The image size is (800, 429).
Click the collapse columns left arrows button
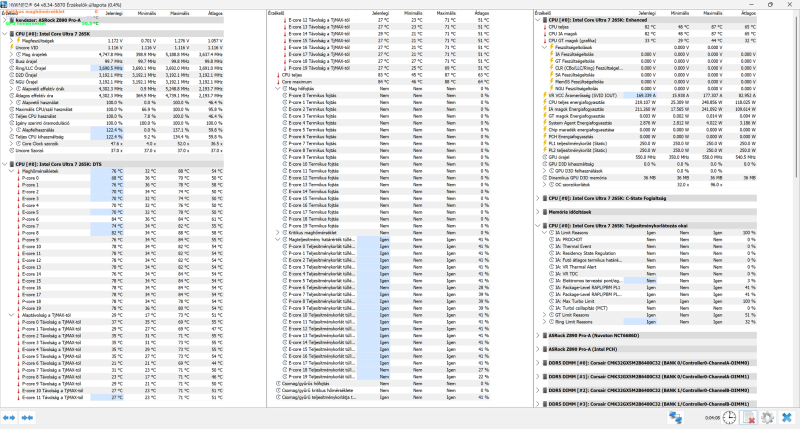click(9, 418)
